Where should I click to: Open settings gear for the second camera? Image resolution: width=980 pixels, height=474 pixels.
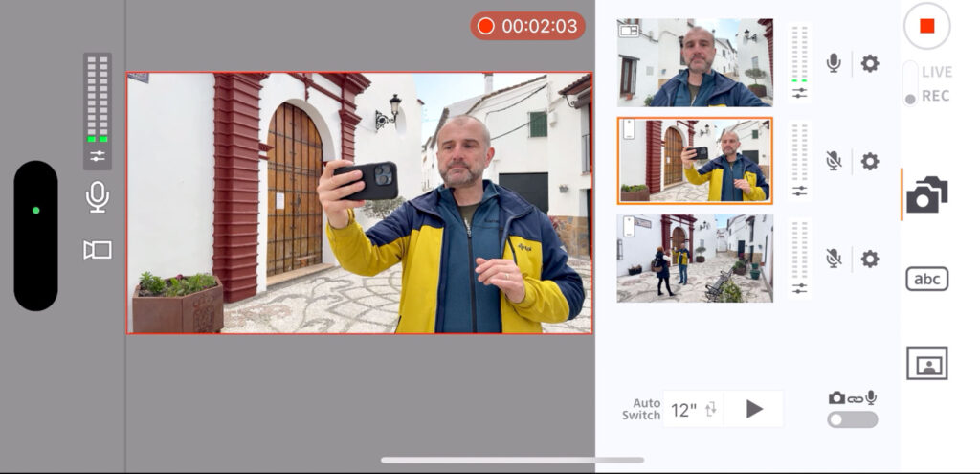point(869,161)
